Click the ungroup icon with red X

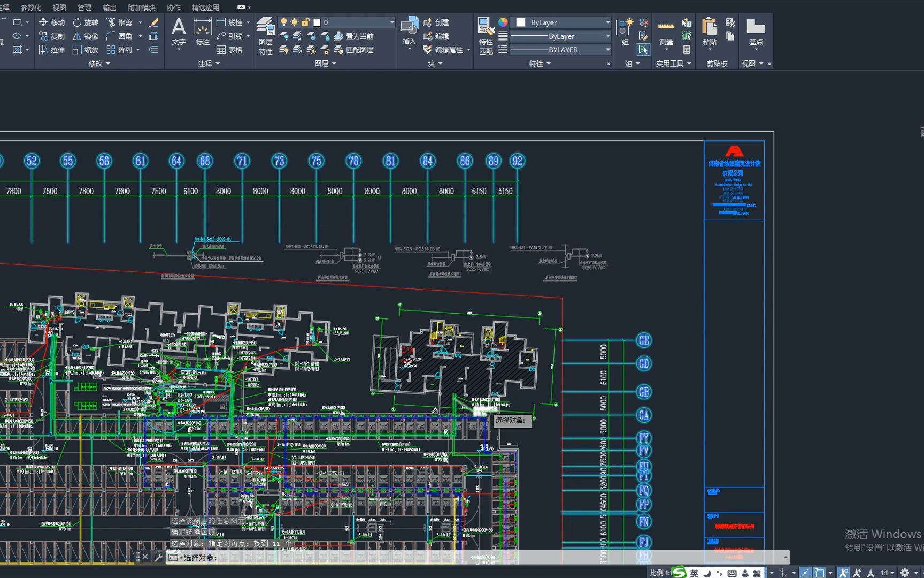coord(644,22)
